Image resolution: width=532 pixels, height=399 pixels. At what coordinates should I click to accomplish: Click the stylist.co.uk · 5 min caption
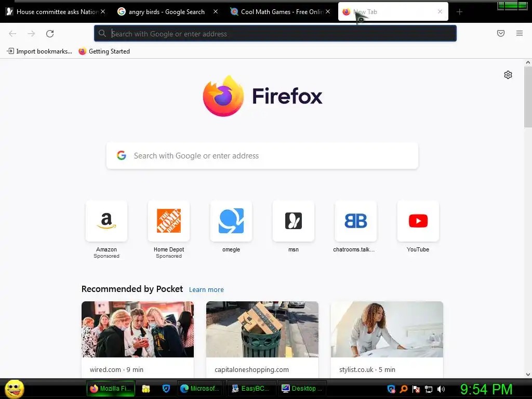(x=367, y=369)
